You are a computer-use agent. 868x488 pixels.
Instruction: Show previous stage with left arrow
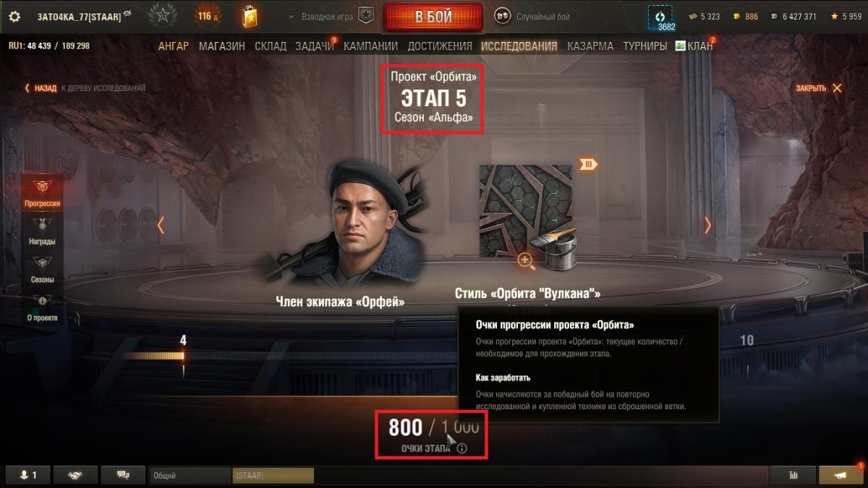(161, 226)
